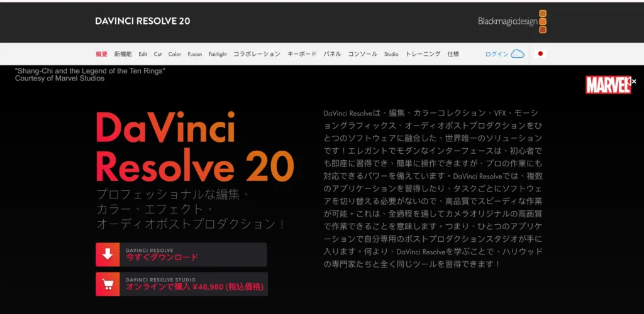Click 今すぐダウンロード download button

(x=181, y=254)
